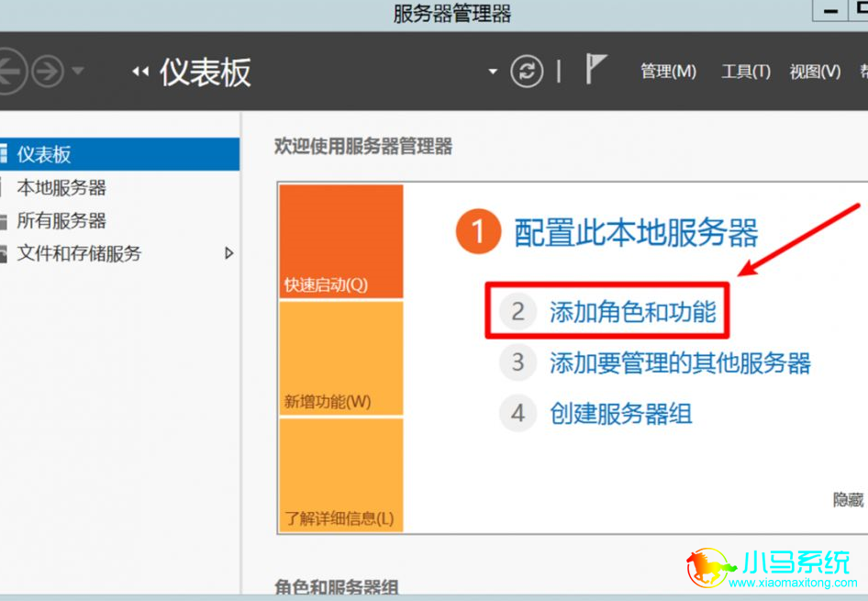This screenshot has width=868, height=601.
Task: Click the 所有服务器 sidebar icon
Action: [4, 221]
